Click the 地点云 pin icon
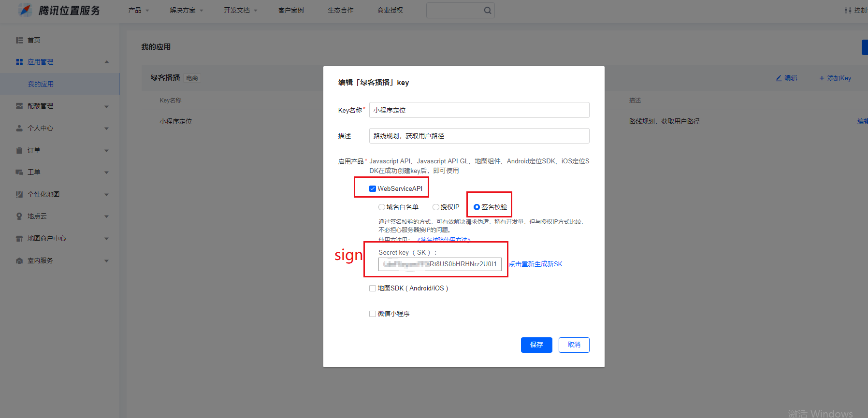The width and height of the screenshot is (868, 418). point(19,216)
